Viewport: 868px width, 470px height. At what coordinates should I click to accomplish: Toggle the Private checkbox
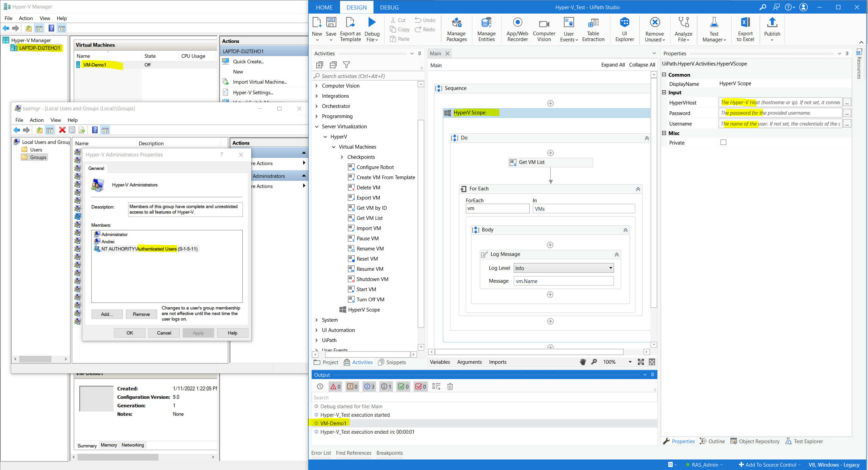tap(724, 143)
